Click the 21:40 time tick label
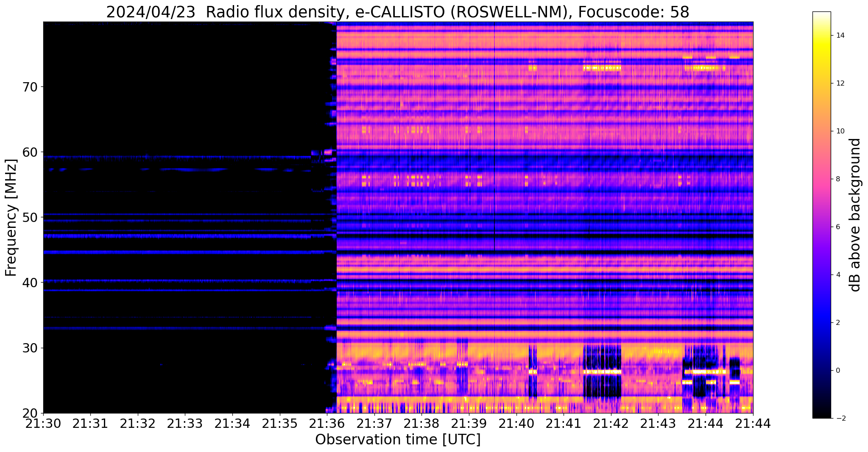The height and width of the screenshot is (452, 868). tap(516, 423)
